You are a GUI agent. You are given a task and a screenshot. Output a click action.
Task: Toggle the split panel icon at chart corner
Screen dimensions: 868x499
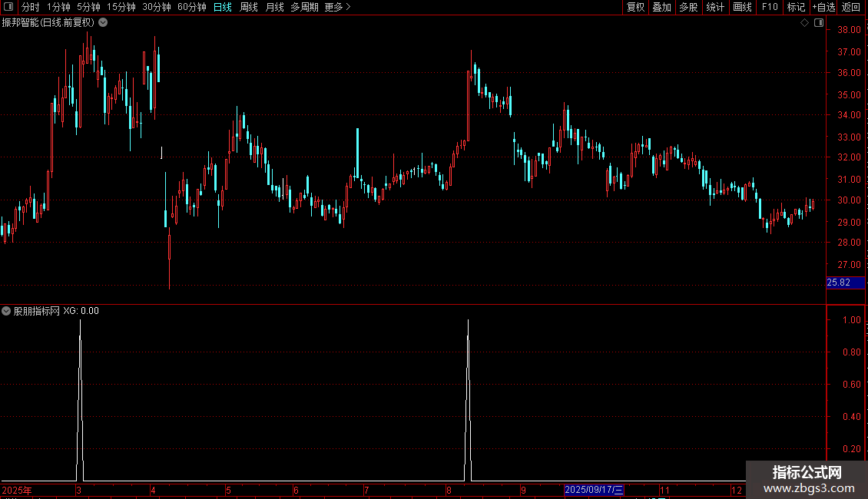click(x=819, y=23)
